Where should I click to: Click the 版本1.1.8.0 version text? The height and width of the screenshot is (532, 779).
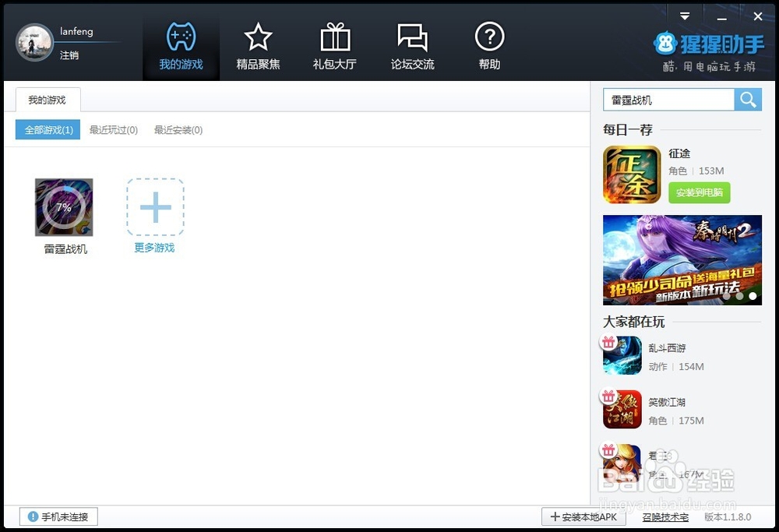[x=728, y=516]
